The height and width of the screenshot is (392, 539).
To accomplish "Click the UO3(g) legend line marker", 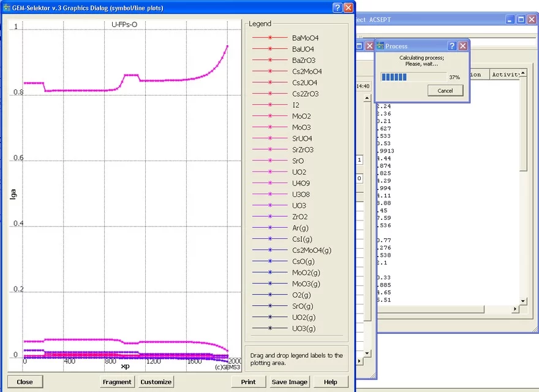I will pyautogui.click(x=270, y=328).
